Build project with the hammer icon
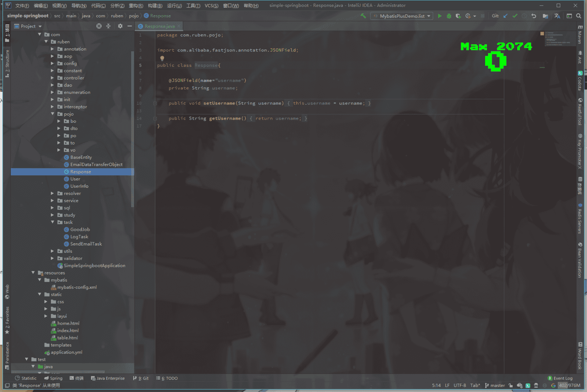The image size is (587, 392). pos(363,16)
